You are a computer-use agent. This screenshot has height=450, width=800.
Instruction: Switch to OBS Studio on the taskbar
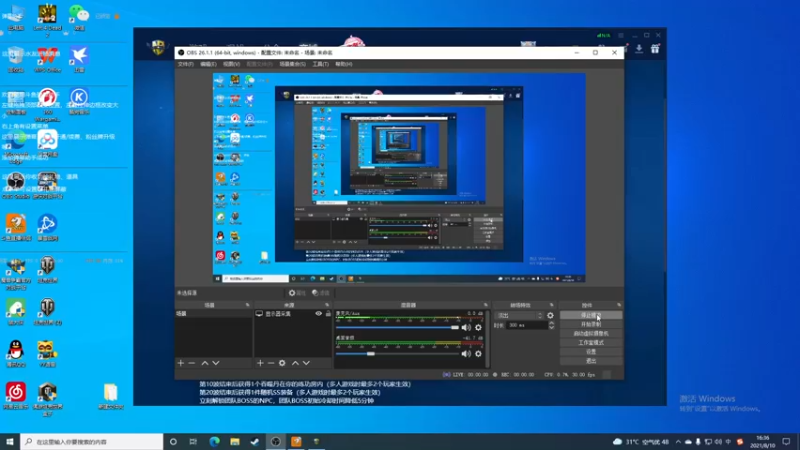[276, 441]
